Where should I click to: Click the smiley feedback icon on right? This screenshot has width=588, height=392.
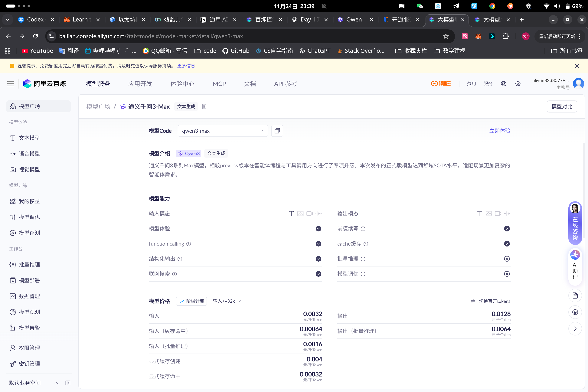click(575, 312)
